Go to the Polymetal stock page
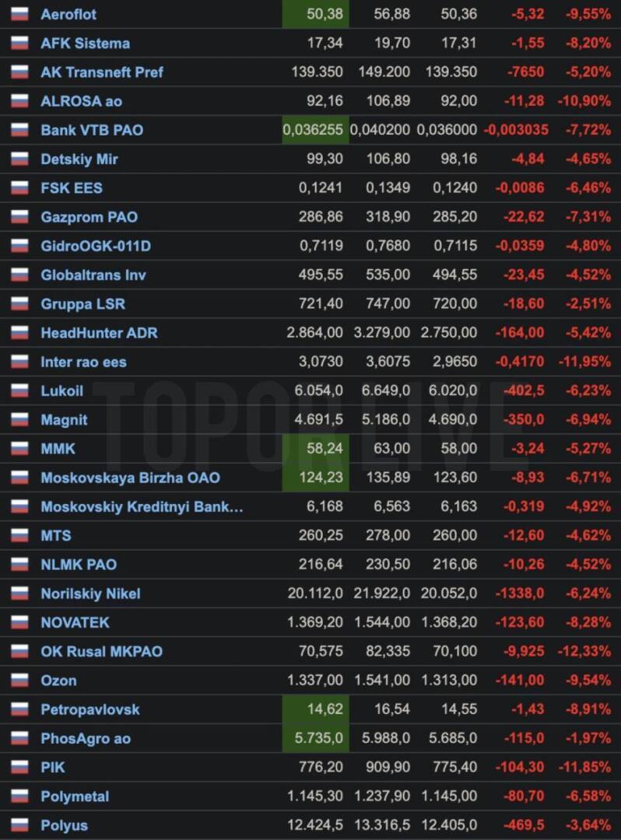 [x=75, y=796]
